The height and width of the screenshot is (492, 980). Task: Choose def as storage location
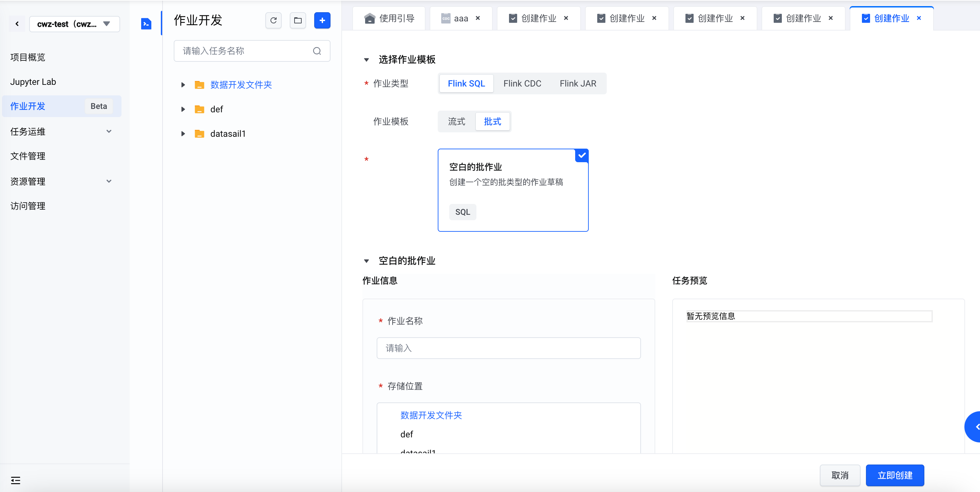[406, 435]
